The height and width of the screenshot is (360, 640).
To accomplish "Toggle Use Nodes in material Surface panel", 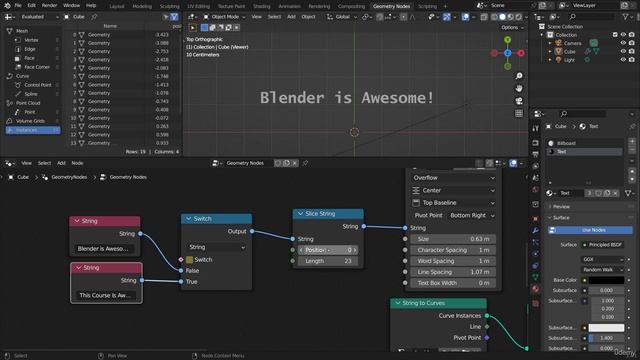I will pos(590,230).
